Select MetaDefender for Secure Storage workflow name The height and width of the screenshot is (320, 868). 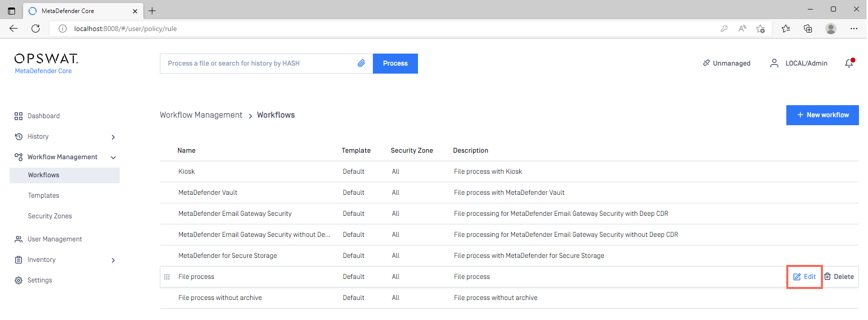pyautogui.click(x=228, y=256)
